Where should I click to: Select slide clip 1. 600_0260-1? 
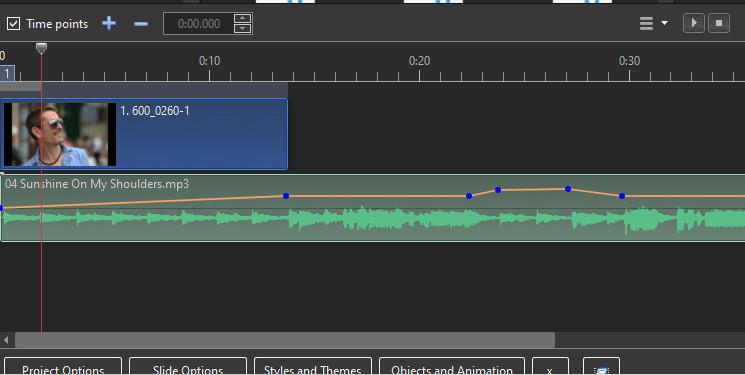(x=143, y=134)
